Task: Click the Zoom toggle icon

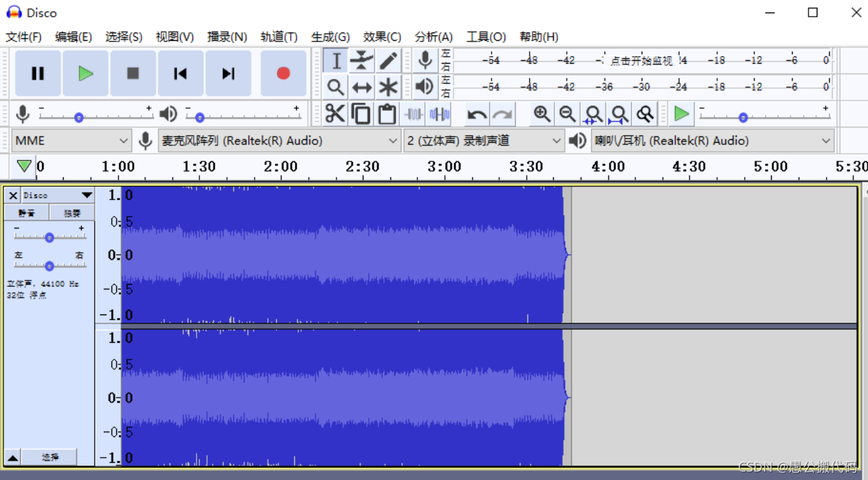Action: coord(644,114)
